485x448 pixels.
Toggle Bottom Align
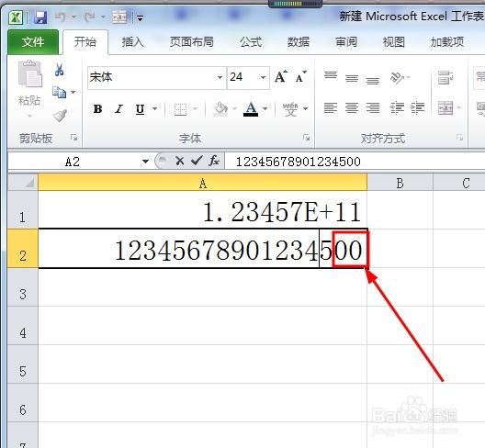[373, 81]
